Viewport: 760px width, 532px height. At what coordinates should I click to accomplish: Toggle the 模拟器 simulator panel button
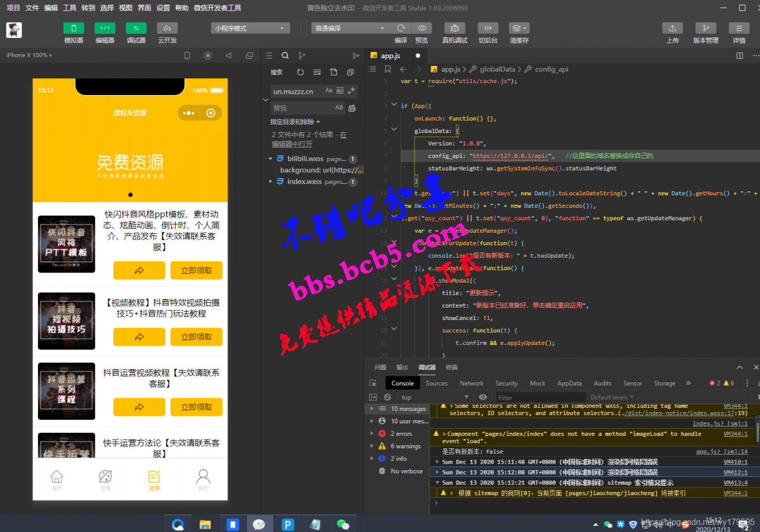click(x=74, y=28)
